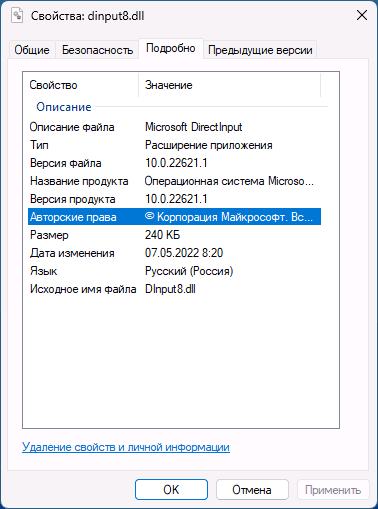Click the Операционная система Microso... value
This screenshot has height=509, width=378.
coord(229,181)
